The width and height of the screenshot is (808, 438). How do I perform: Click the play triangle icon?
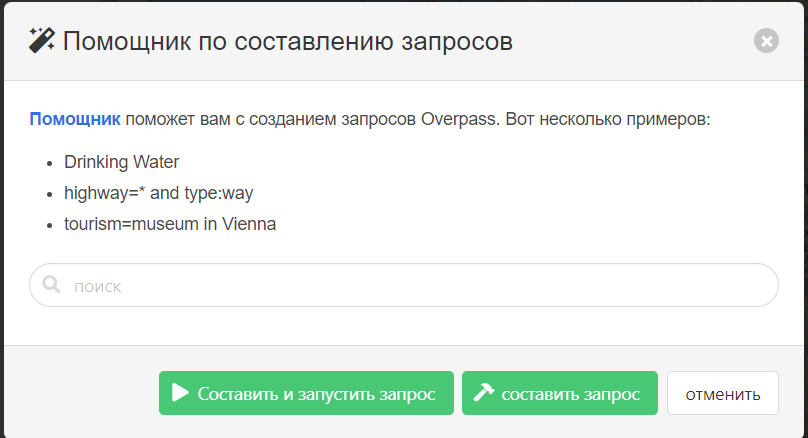point(180,393)
